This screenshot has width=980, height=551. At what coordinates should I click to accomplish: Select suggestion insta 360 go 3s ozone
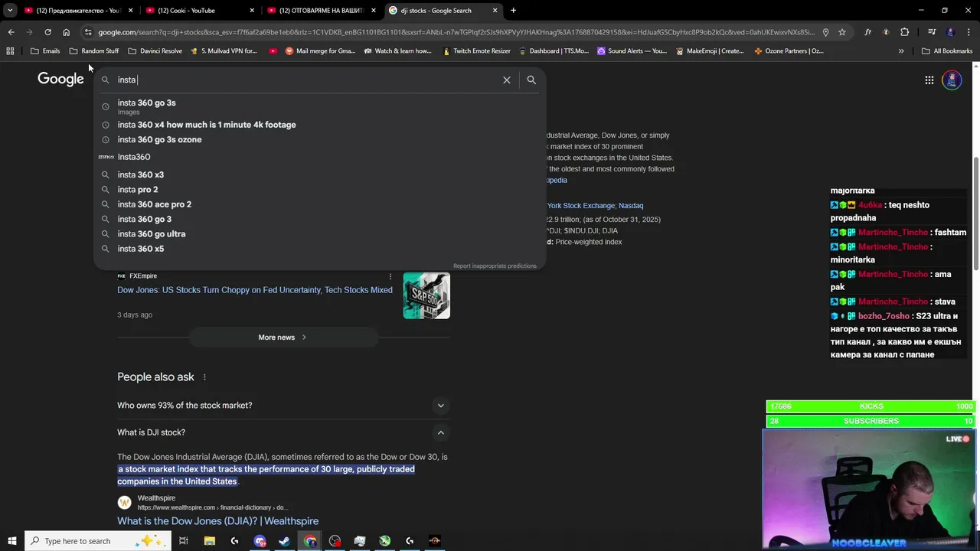click(320, 140)
